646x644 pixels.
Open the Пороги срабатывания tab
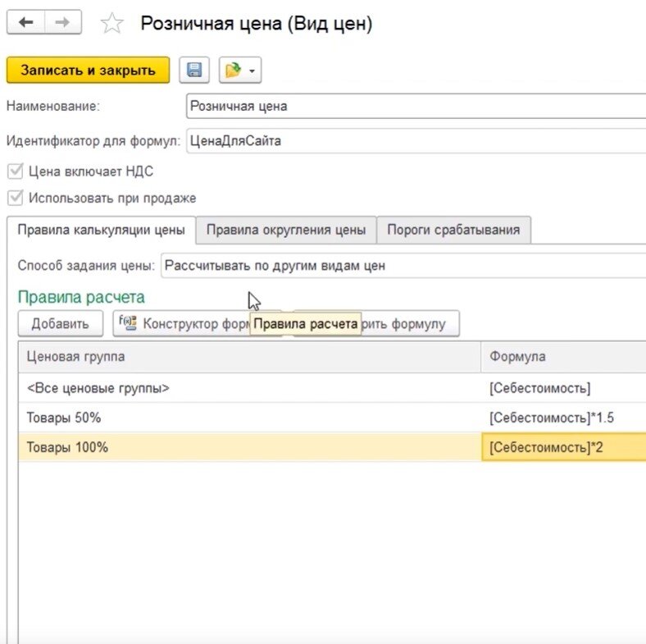453,230
